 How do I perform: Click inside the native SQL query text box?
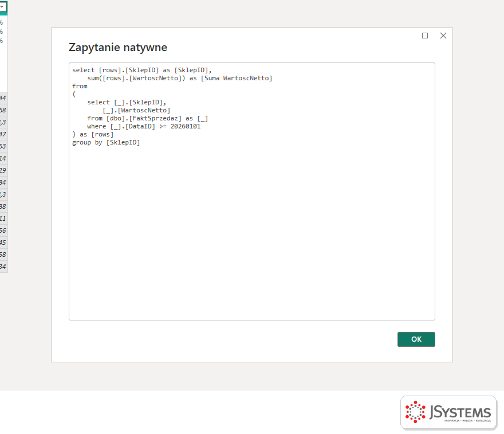[251, 191]
